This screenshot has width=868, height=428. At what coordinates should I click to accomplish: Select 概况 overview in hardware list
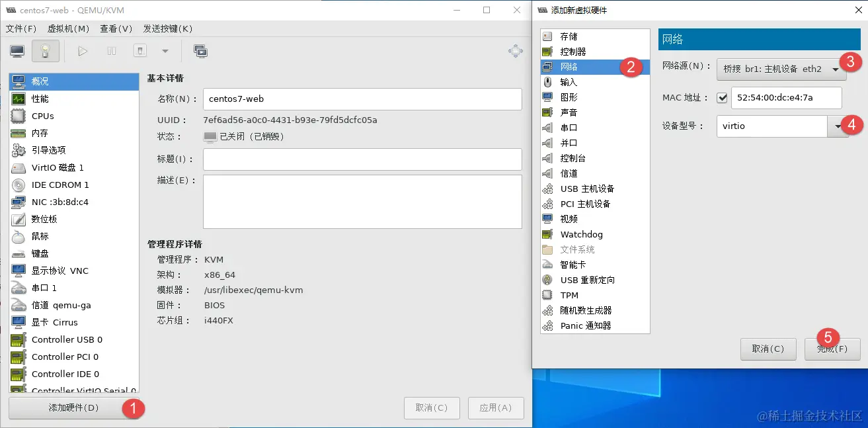tap(74, 81)
